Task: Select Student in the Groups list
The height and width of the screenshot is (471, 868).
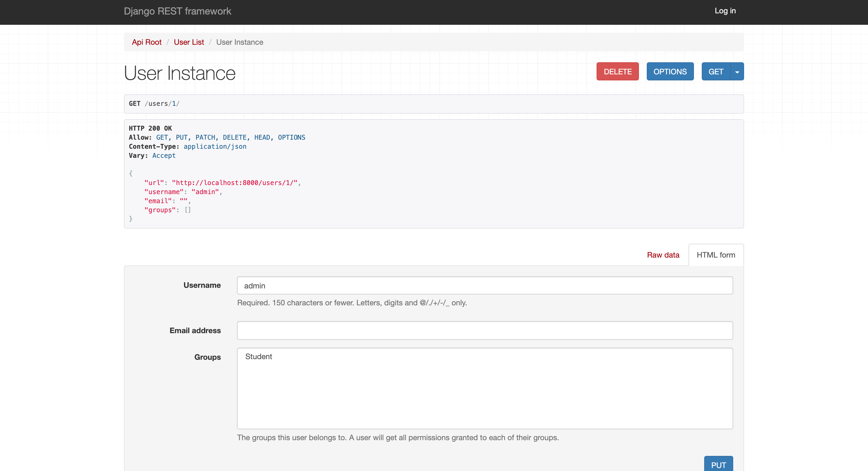Action: pyautogui.click(x=258, y=357)
